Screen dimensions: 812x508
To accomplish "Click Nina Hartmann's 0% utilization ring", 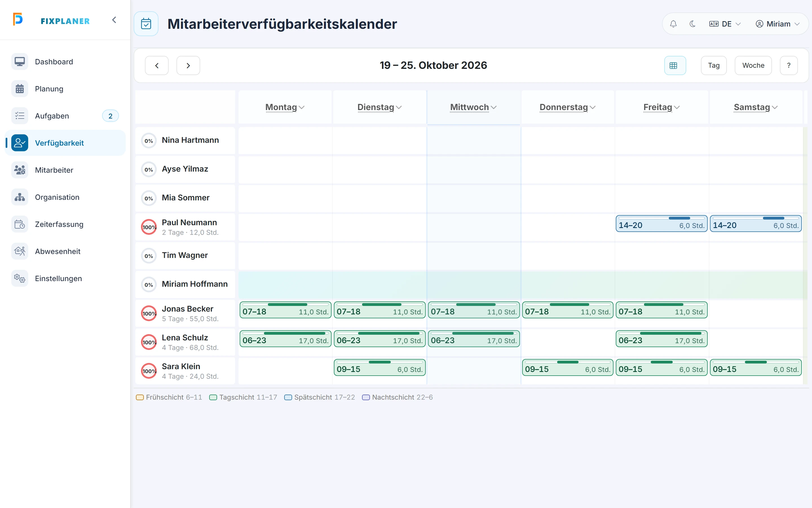I will pos(149,141).
